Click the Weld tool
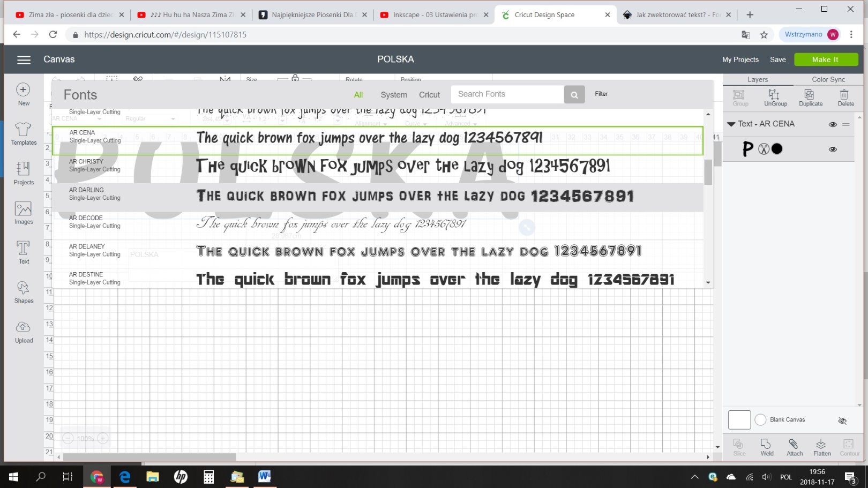 767,447
